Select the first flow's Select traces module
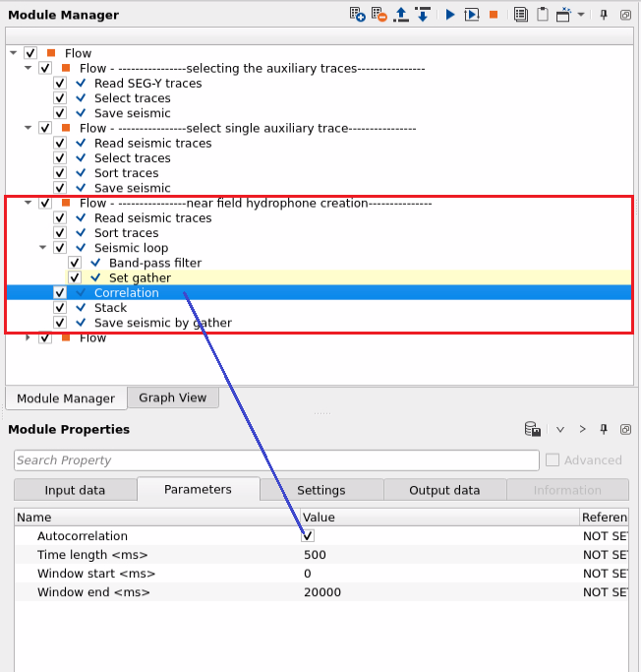The height and width of the screenshot is (672, 641). click(133, 98)
